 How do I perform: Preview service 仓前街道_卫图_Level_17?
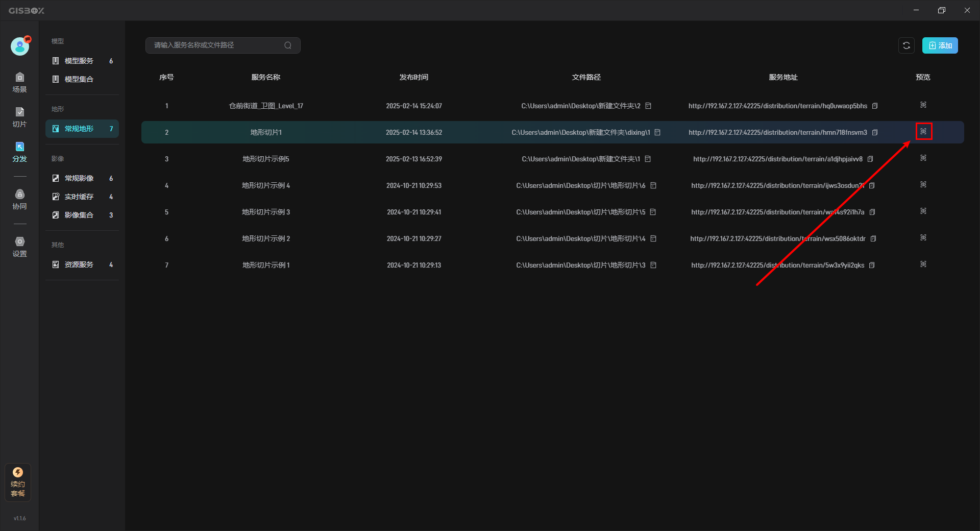click(x=923, y=105)
